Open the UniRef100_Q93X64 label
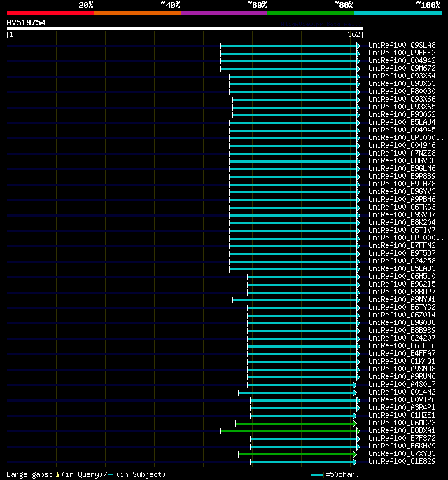This screenshot has width=448, height=480. [x=402, y=76]
